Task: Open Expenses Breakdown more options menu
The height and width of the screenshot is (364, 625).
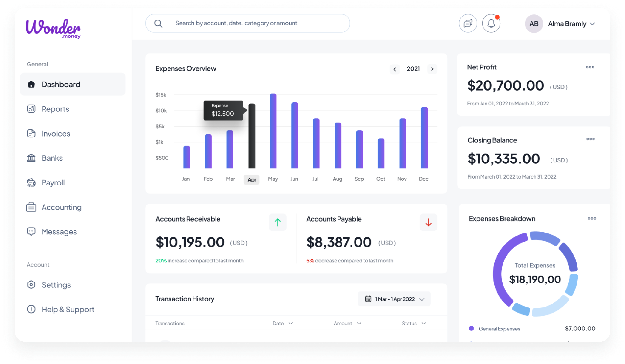Action: (592, 219)
